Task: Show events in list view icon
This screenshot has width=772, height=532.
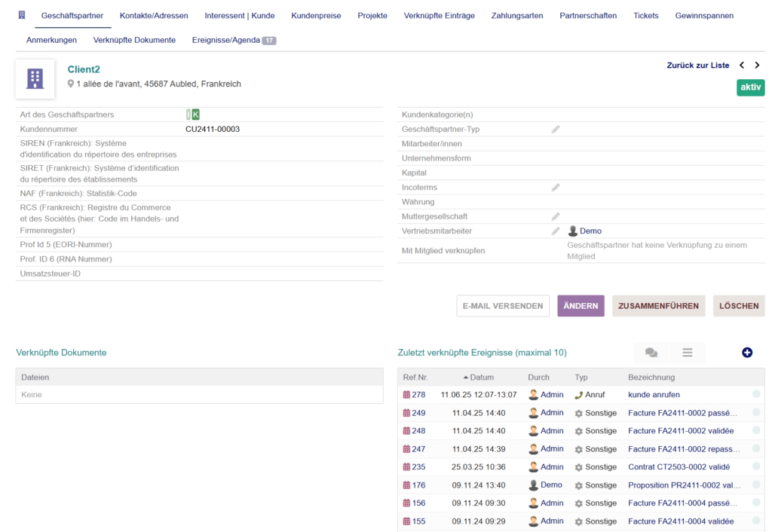Action: coord(687,353)
